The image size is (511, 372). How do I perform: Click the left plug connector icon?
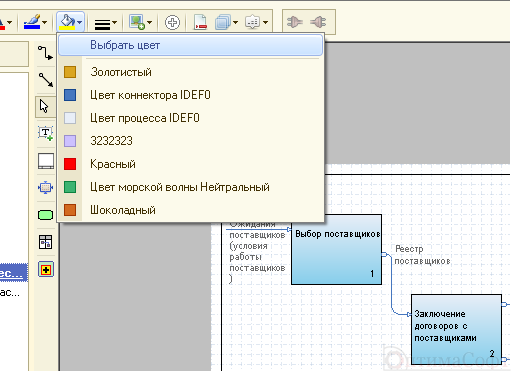[295, 22]
